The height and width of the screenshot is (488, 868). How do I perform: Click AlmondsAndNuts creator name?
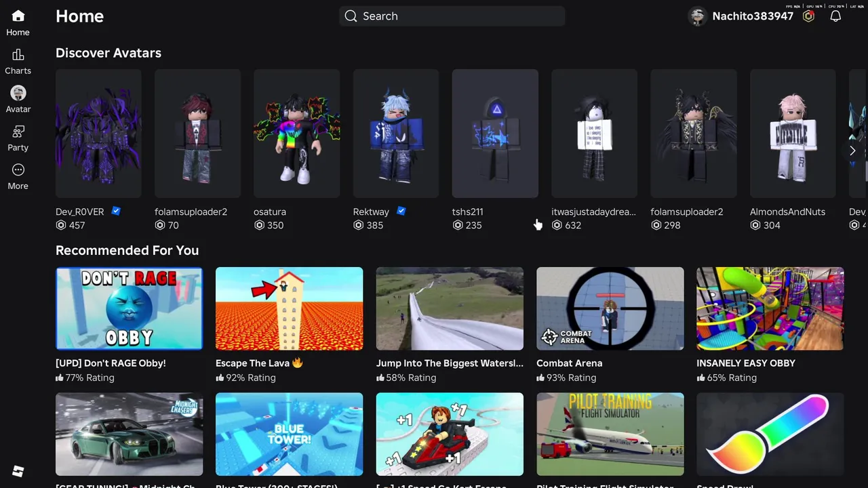(x=788, y=211)
